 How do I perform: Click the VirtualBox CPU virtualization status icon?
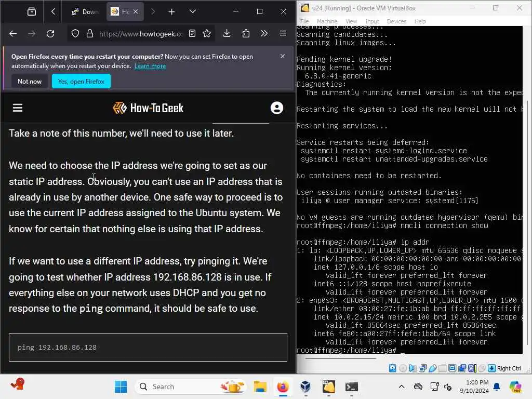click(472, 368)
